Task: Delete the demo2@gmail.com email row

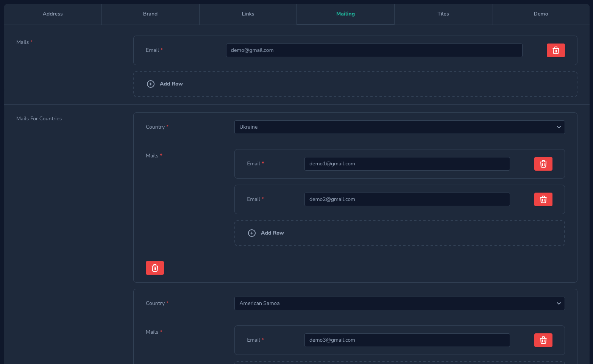Action: 543,199
